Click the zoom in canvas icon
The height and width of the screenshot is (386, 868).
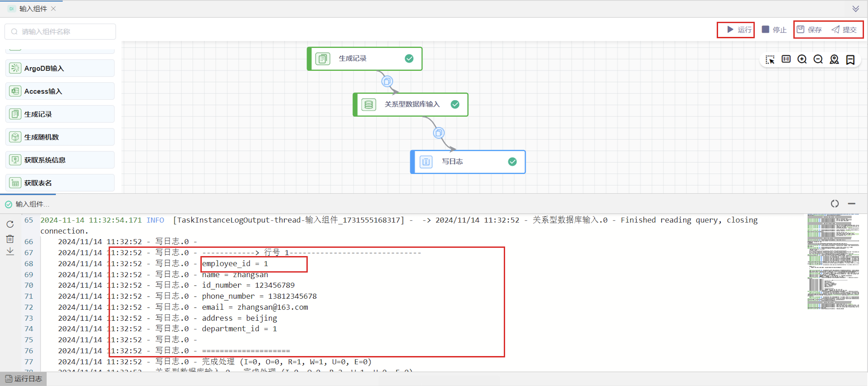tap(802, 60)
